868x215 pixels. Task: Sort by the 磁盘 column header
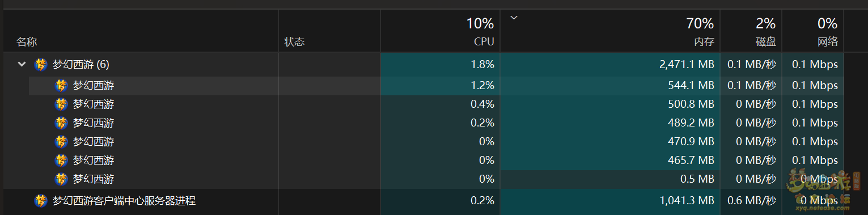tap(751, 31)
